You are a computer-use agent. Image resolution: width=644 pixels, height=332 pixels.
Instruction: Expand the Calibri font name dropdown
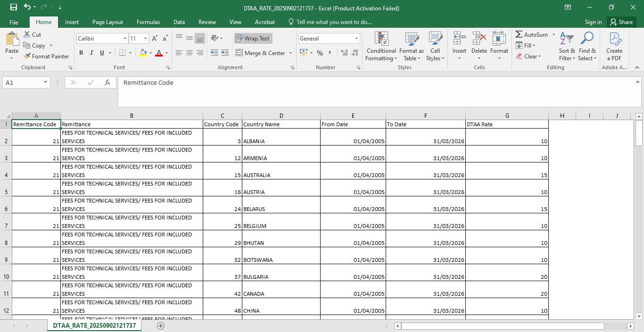pyautogui.click(x=125, y=39)
